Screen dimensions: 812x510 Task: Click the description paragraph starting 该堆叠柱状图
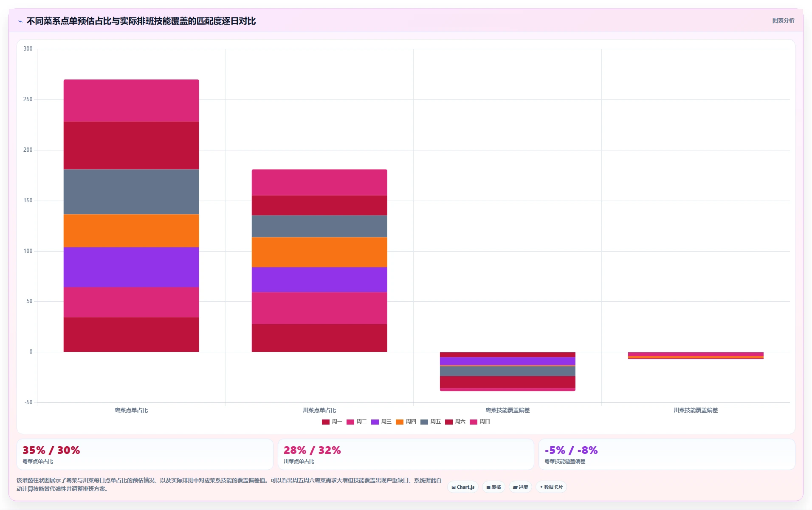pos(229,484)
